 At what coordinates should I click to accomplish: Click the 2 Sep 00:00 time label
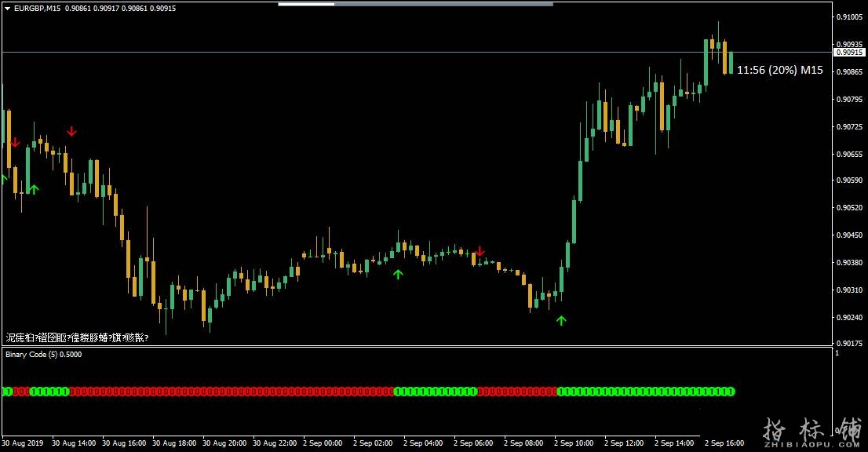point(323,443)
